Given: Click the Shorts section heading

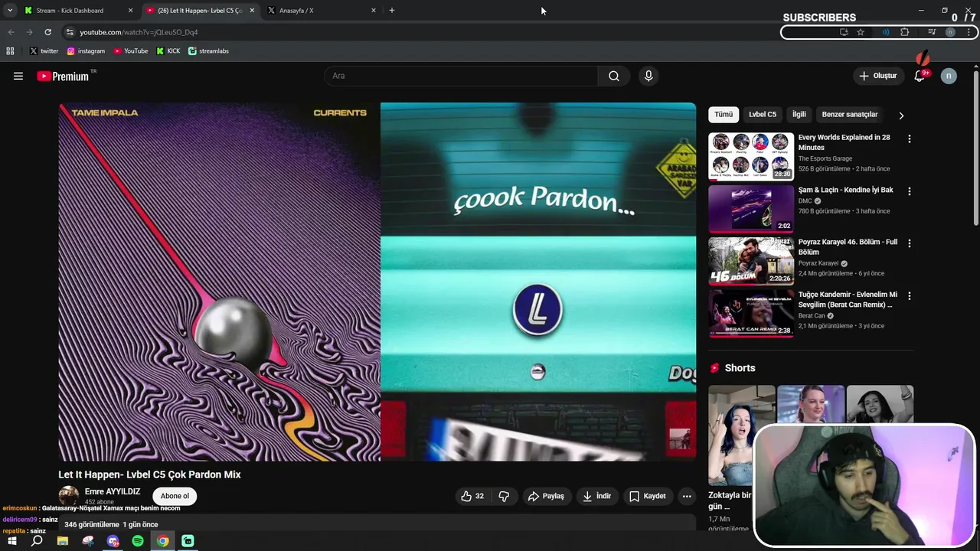Looking at the screenshot, I should (740, 368).
